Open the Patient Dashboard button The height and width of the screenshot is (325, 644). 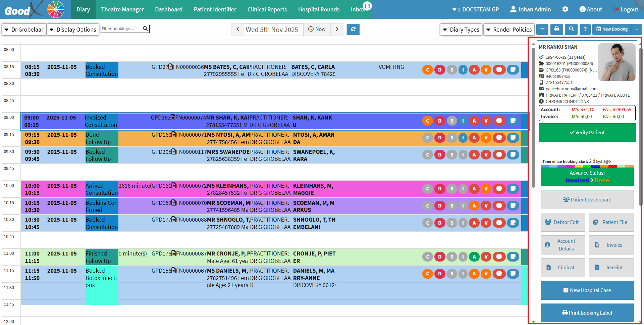click(587, 200)
